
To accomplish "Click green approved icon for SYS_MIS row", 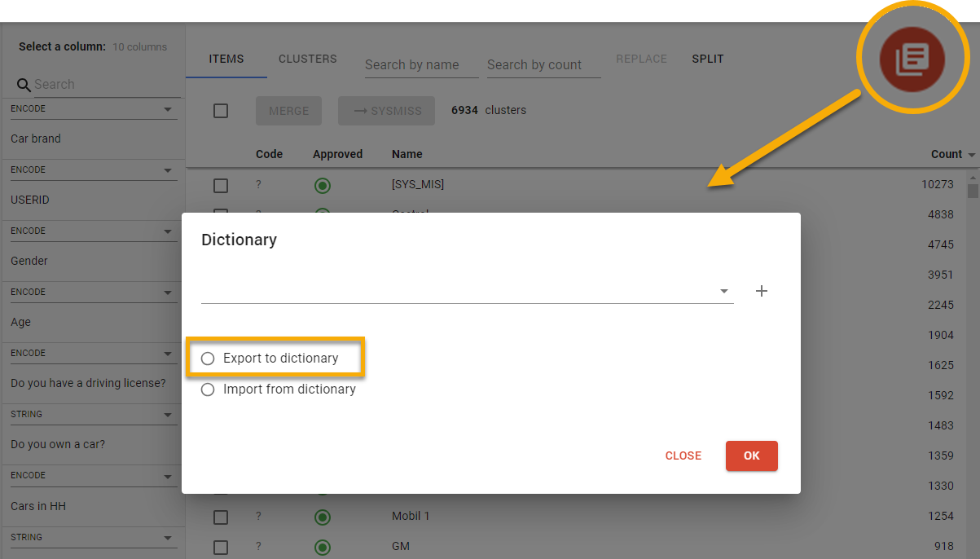I will point(323,186).
